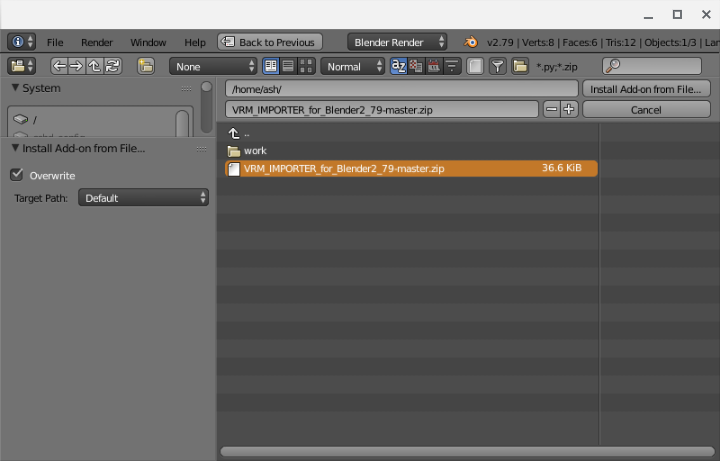Minimize the Blender window

coord(648,17)
